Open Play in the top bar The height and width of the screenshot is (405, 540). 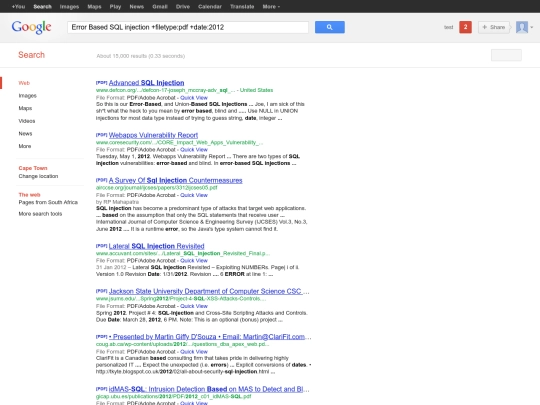tap(115, 7)
